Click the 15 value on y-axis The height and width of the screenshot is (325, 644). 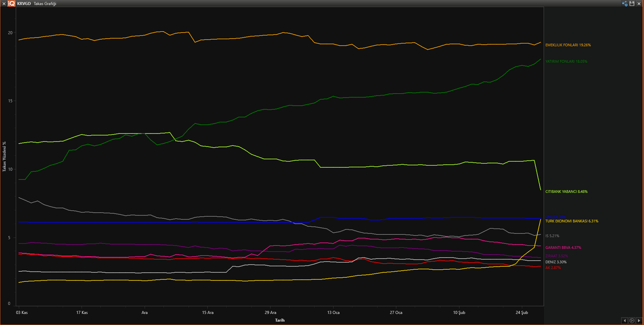click(x=10, y=101)
